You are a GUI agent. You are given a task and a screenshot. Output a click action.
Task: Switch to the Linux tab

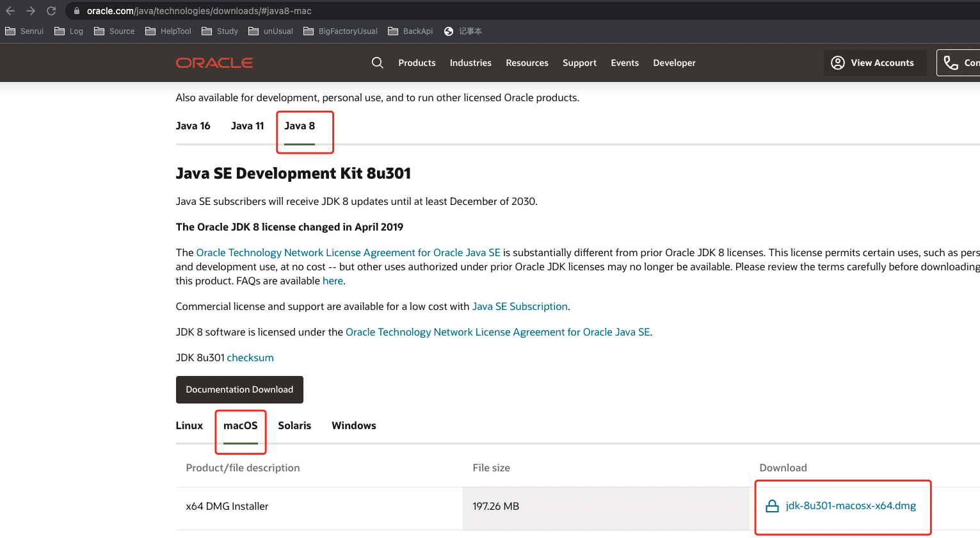coord(189,425)
